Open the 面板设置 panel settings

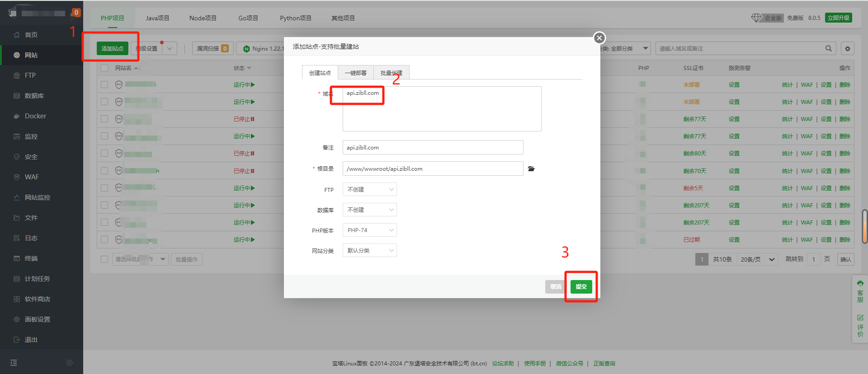tap(38, 319)
